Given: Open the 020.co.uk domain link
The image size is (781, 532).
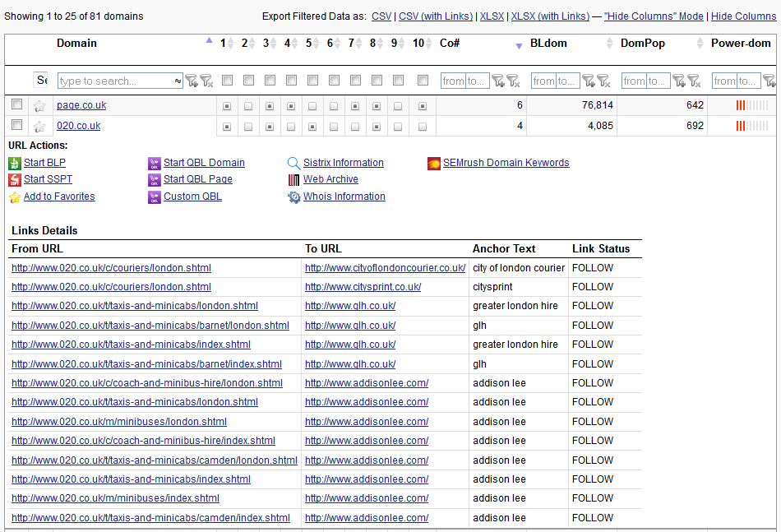Looking at the screenshot, I should (x=79, y=126).
